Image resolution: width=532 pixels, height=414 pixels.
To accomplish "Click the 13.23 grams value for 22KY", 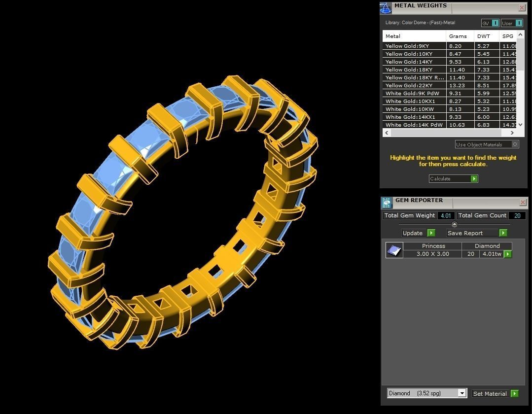I will click(457, 85).
